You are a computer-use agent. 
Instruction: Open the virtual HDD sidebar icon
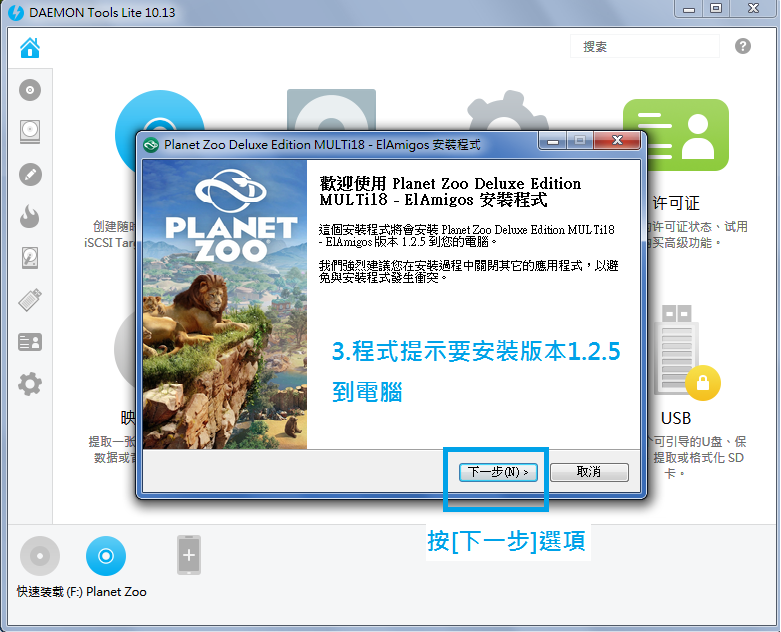point(30,258)
